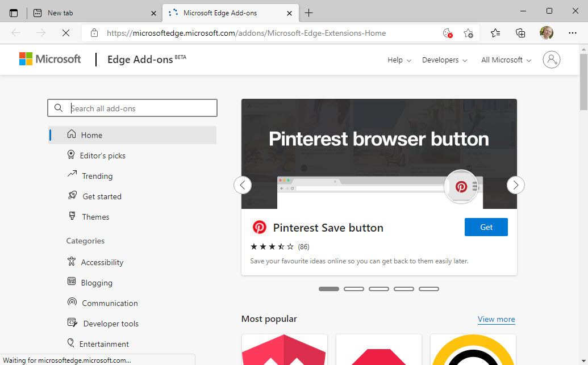The image size is (588, 365).
Task: Open the vertical tabs menu icon
Action: (x=14, y=13)
